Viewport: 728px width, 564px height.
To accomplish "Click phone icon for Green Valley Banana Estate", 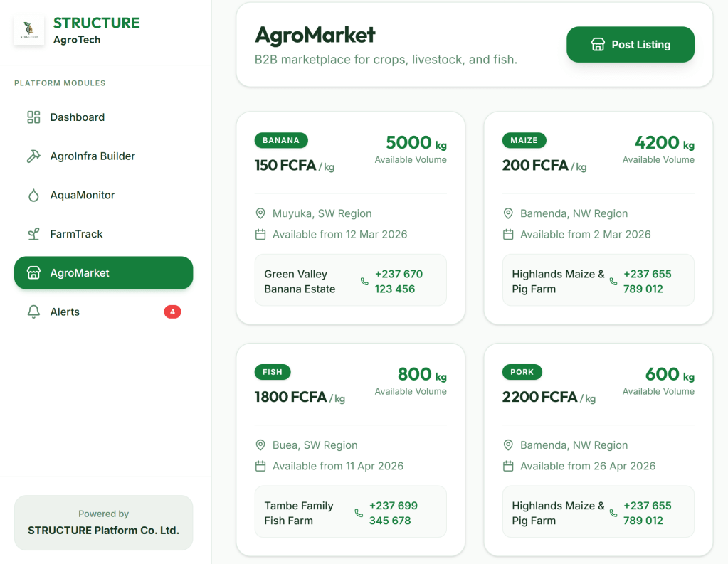I will 364,282.
